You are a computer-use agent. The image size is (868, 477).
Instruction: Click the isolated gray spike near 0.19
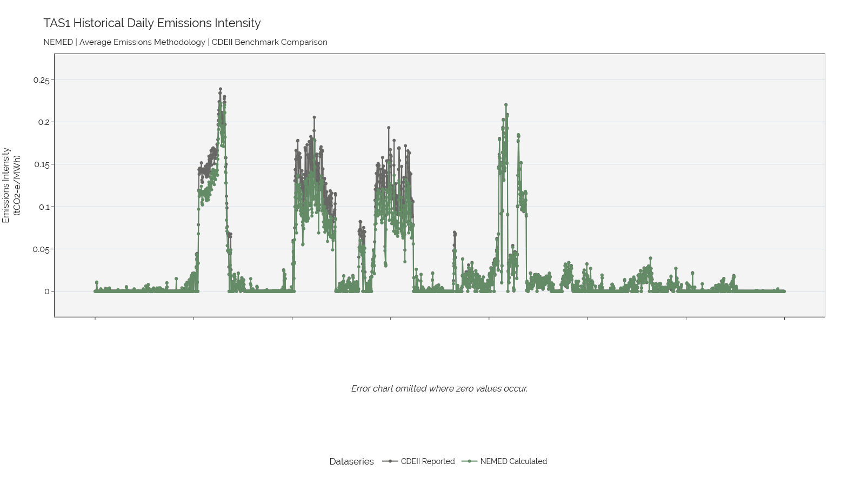(x=389, y=128)
